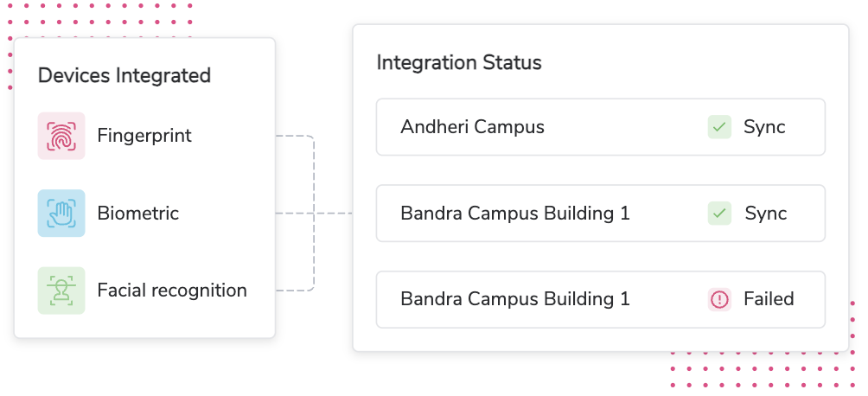
Task: Click blank area beside Devices Integrated title
Action: point(242,75)
